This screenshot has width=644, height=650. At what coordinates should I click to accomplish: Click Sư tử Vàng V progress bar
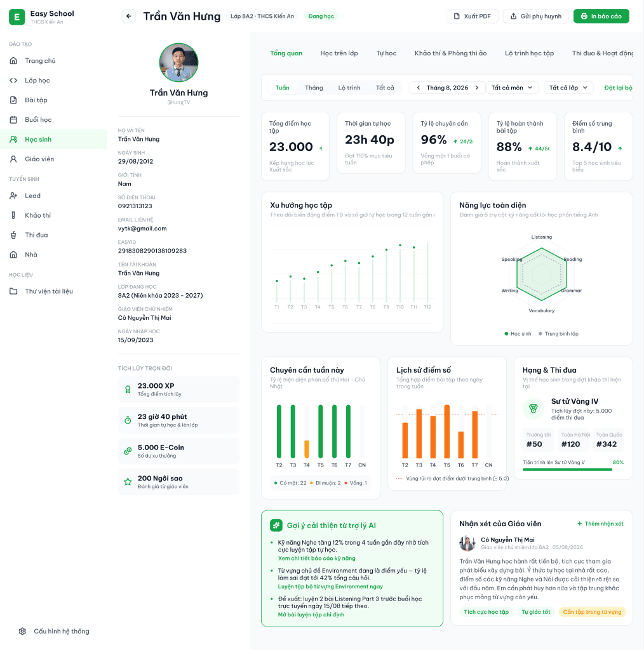click(573, 469)
